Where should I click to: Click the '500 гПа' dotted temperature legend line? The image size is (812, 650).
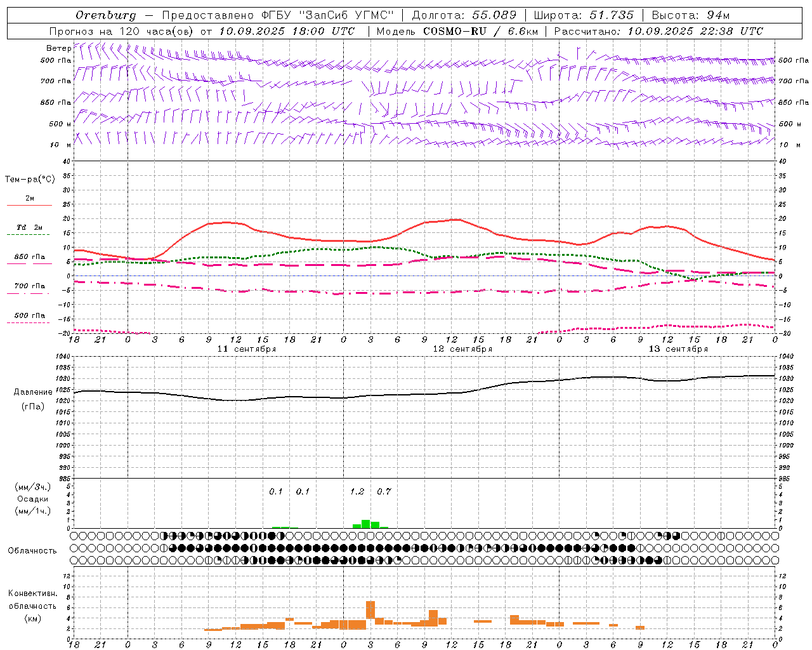click(x=29, y=322)
